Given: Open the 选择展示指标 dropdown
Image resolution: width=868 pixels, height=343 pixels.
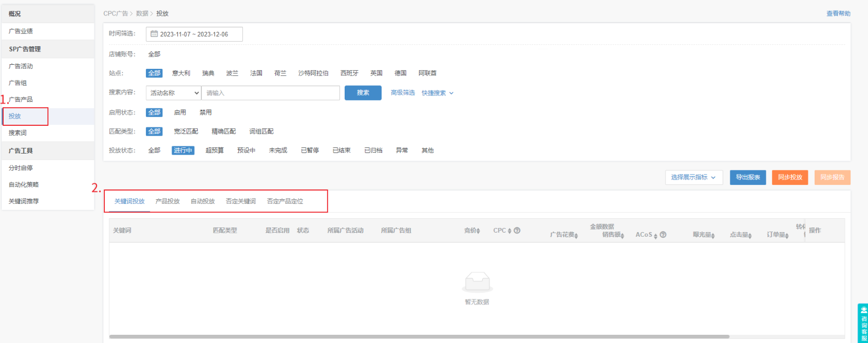Looking at the screenshot, I should pyautogui.click(x=693, y=177).
